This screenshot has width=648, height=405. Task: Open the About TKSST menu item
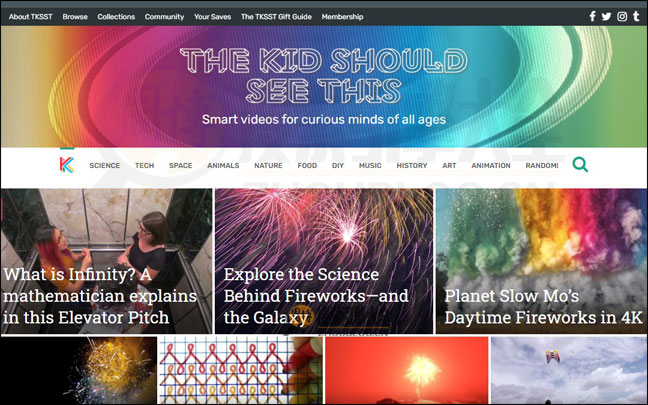tap(31, 17)
